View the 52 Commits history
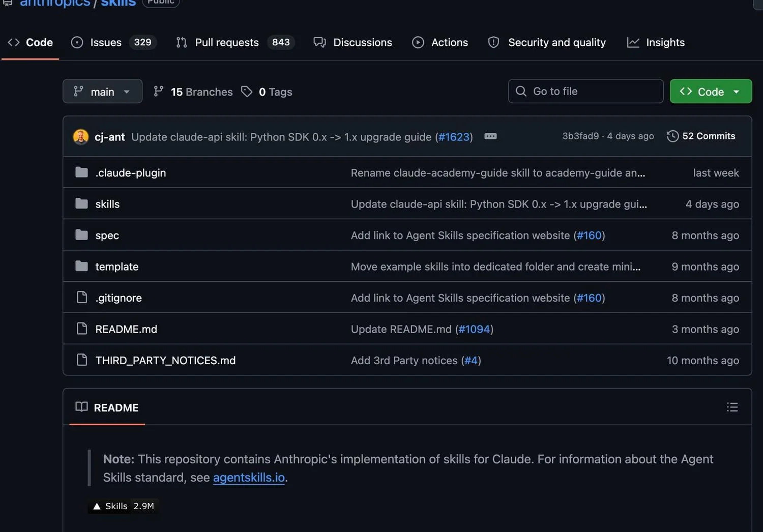Screen dimensions: 763x532 tap(701, 136)
